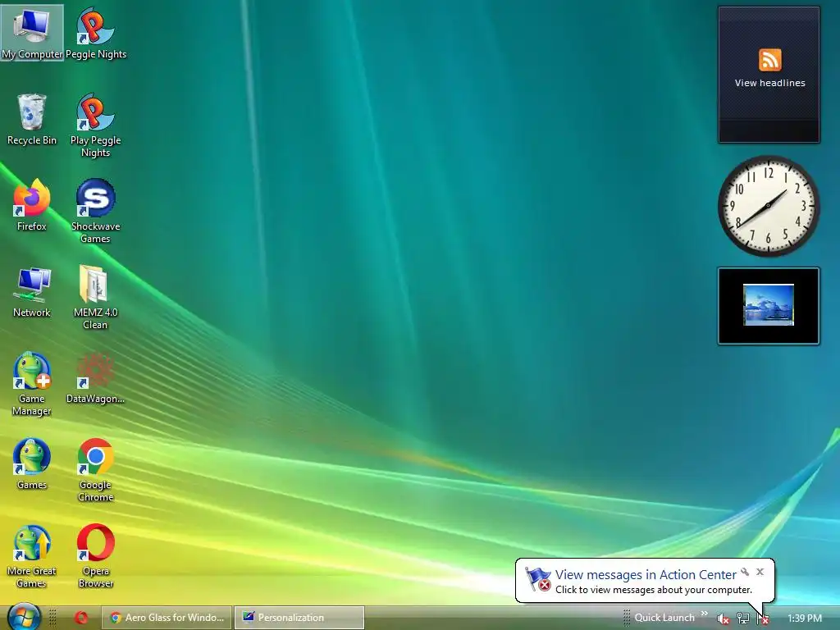This screenshot has height=630, width=840.
Task: Open the Network desktop icon
Action: click(x=32, y=291)
